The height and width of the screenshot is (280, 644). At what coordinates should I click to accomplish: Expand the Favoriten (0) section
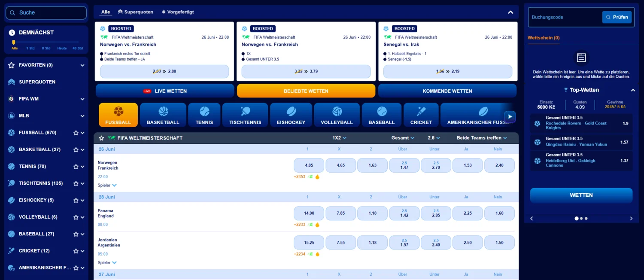(82, 65)
